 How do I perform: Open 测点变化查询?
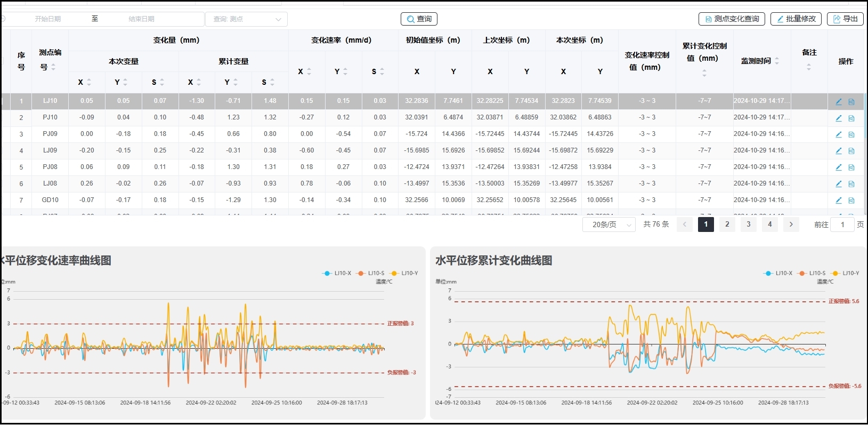732,19
